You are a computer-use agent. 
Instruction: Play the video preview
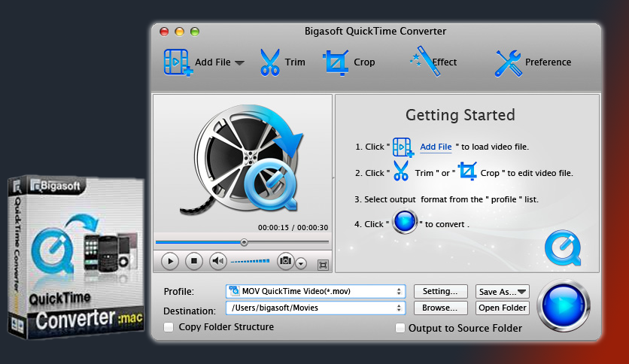170,262
